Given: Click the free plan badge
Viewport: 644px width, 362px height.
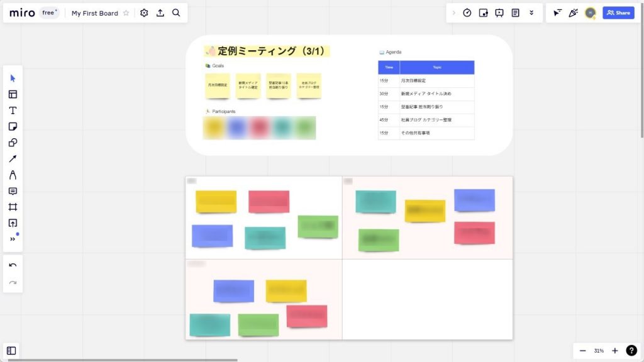Looking at the screenshot, I should [49, 13].
